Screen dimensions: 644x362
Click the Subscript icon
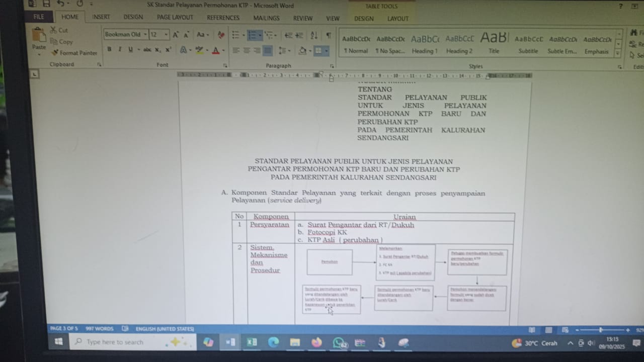(158, 50)
